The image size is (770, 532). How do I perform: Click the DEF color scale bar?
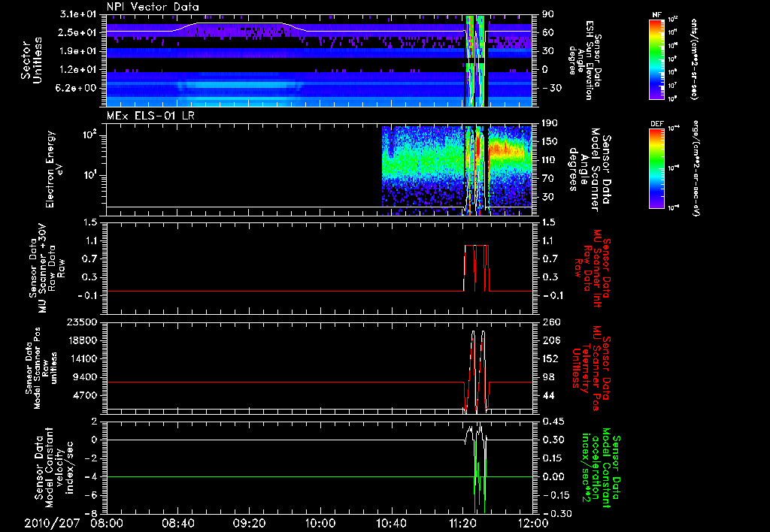657,168
